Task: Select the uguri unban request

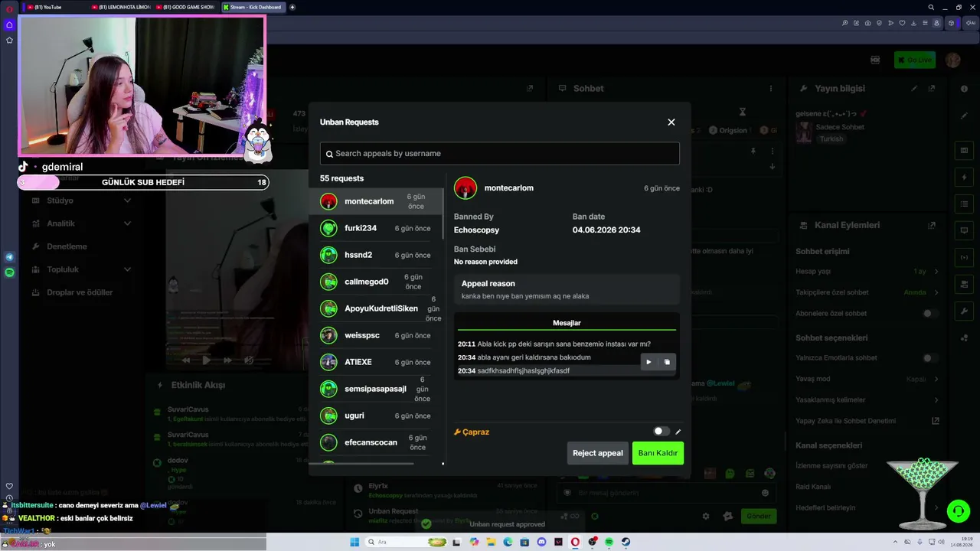Action: (375, 416)
